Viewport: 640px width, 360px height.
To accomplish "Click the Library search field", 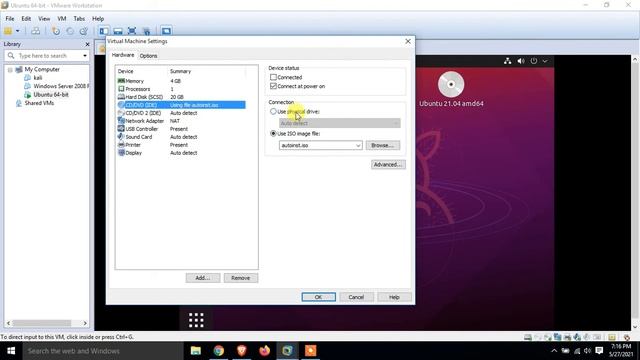I will (47, 56).
